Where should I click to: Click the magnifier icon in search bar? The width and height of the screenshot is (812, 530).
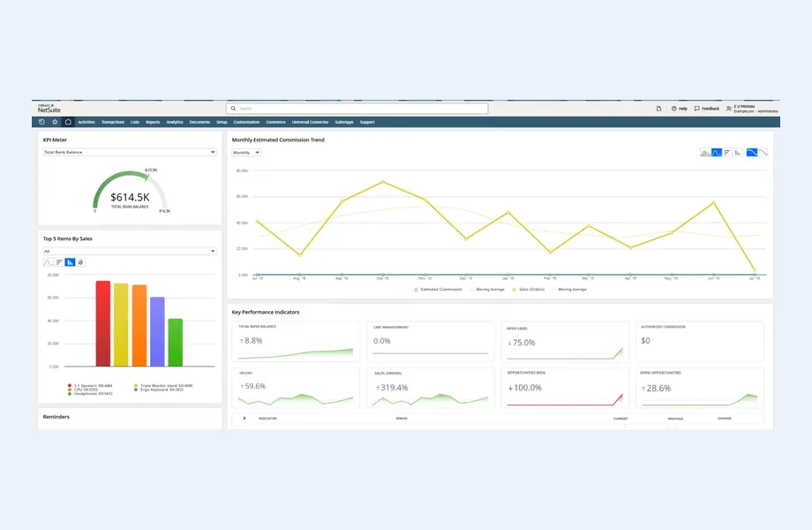(234, 109)
